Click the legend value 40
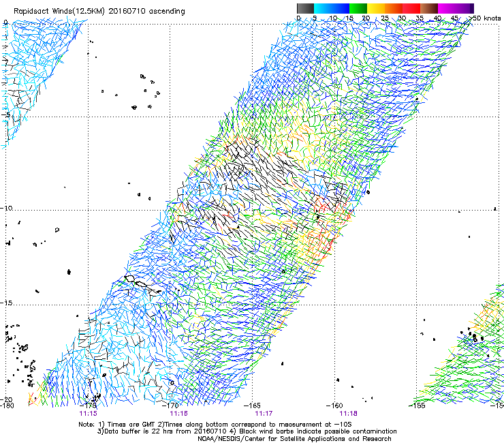Image resolution: width=504 pixels, height=443 pixels. point(437,18)
